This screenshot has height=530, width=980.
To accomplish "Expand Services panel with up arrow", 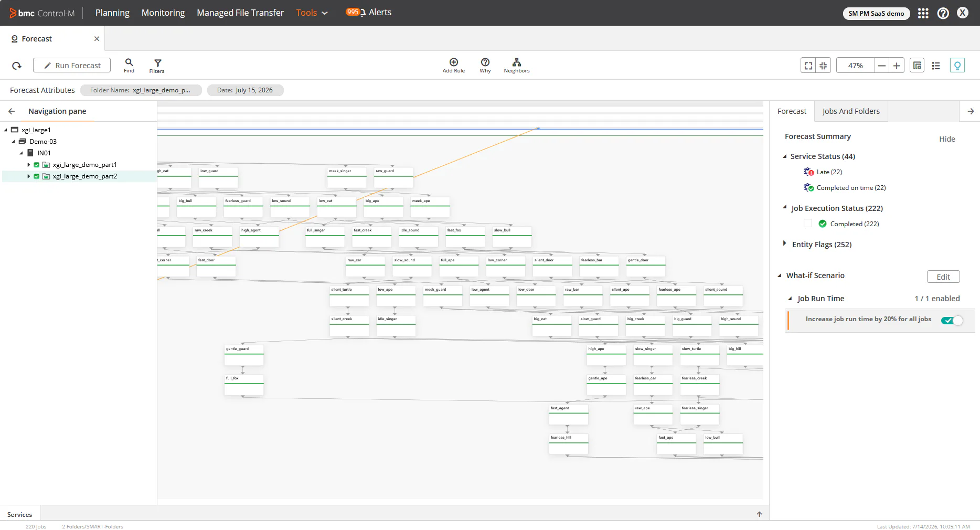I will click(x=759, y=514).
